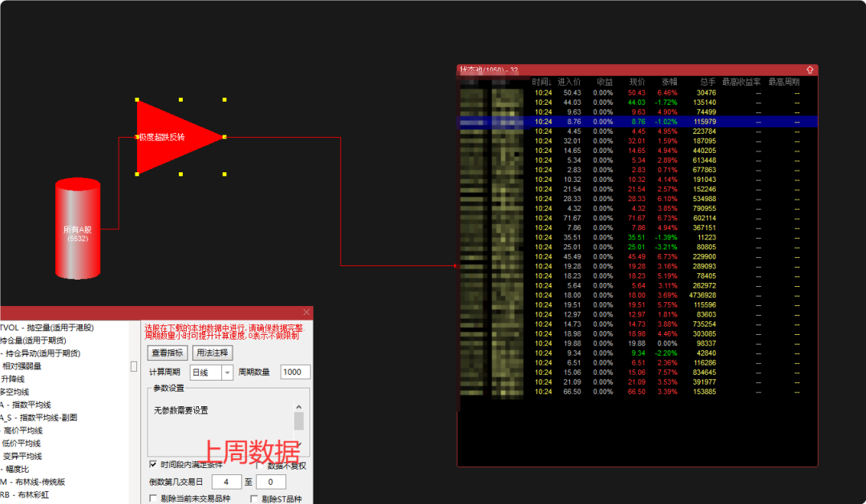The width and height of the screenshot is (866, 504).
Task: Select 抛空量(适用于港股) in indicator list
Action: click(47, 328)
